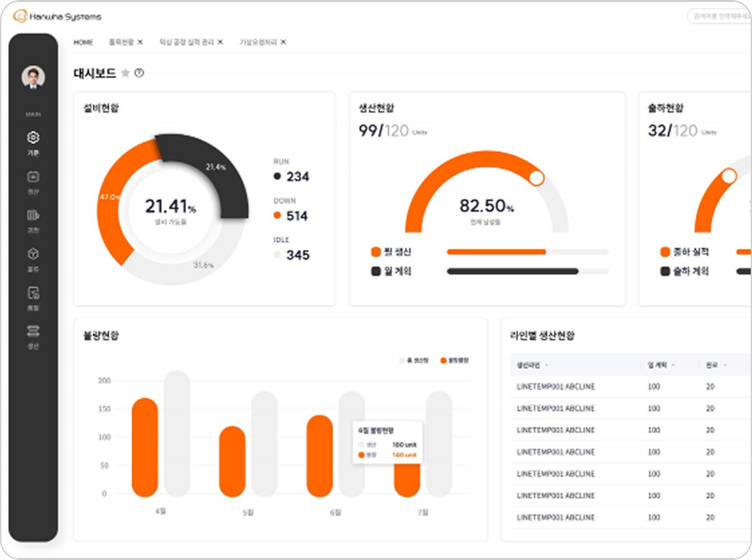The height and width of the screenshot is (560, 752).
Task: Toggle the gray total production legend item
Action: click(414, 360)
